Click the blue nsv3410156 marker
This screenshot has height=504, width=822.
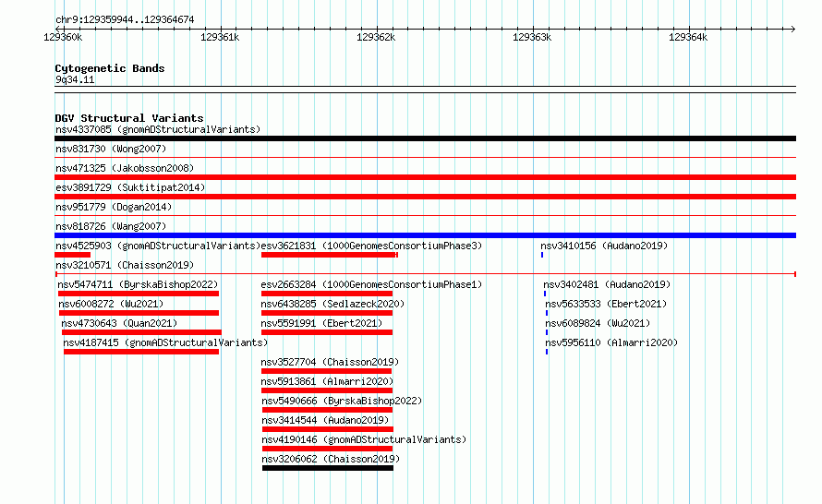click(542, 255)
